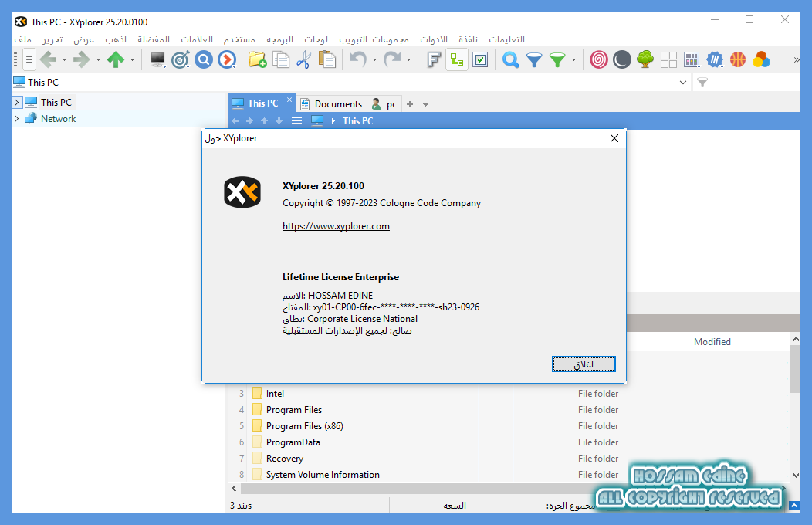Open the colored grid views icon
This screenshot has height=525, width=812.
click(x=692, y=59)
